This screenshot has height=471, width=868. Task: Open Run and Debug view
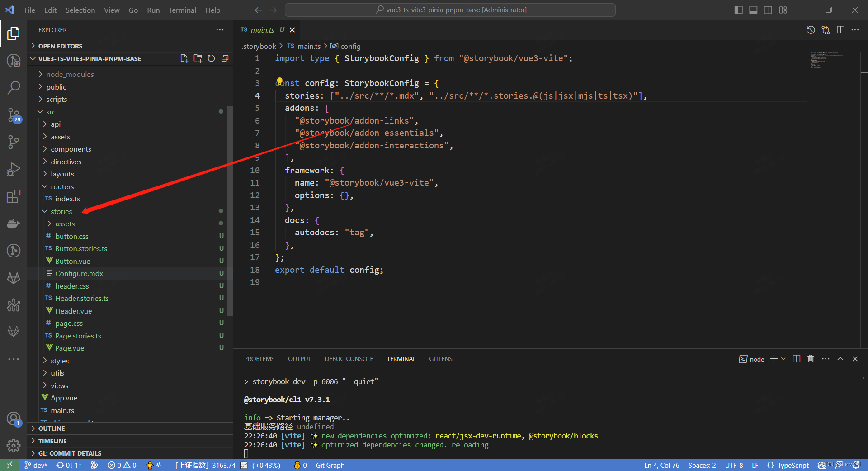[x=14, y=169]
